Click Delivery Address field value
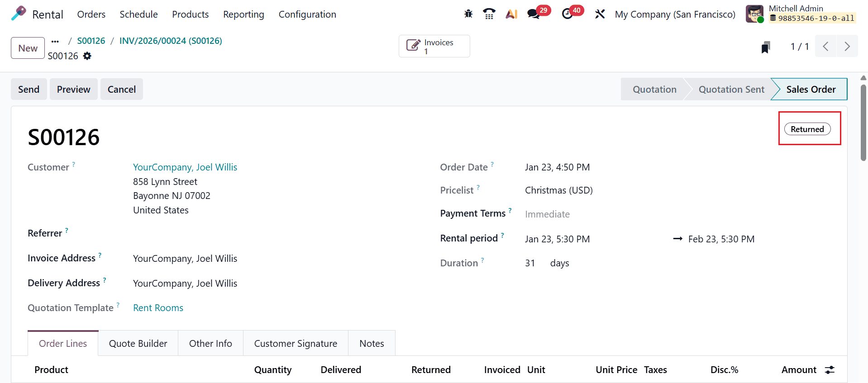This screenshot has height=383, width=868. pyautogui.click(x=185, y=283)
